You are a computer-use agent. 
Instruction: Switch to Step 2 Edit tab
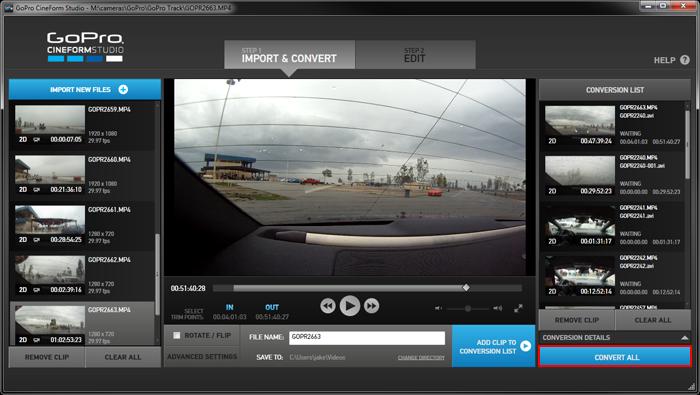click(415, 54)
